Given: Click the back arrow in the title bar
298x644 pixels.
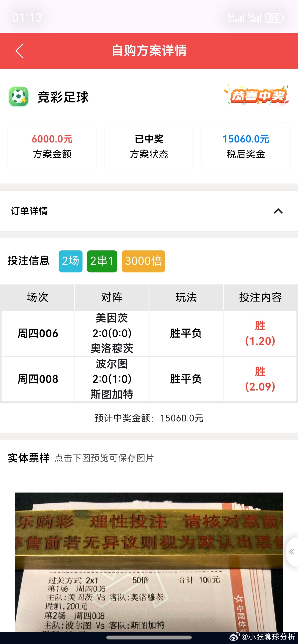Looking at the screenshot, I should click(19, 51).
